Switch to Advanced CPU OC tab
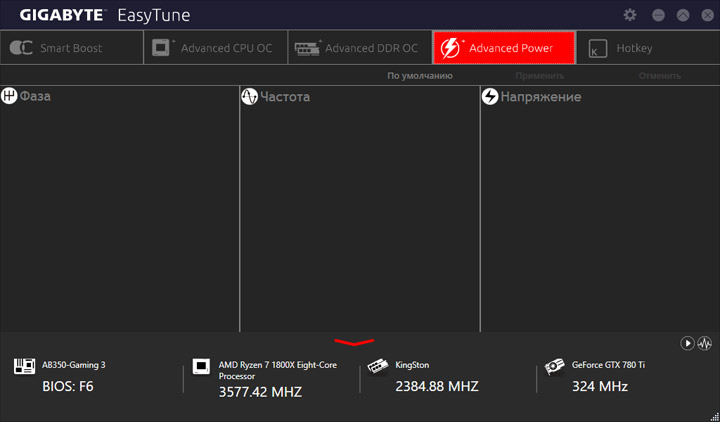 click(x=215, y=48)
